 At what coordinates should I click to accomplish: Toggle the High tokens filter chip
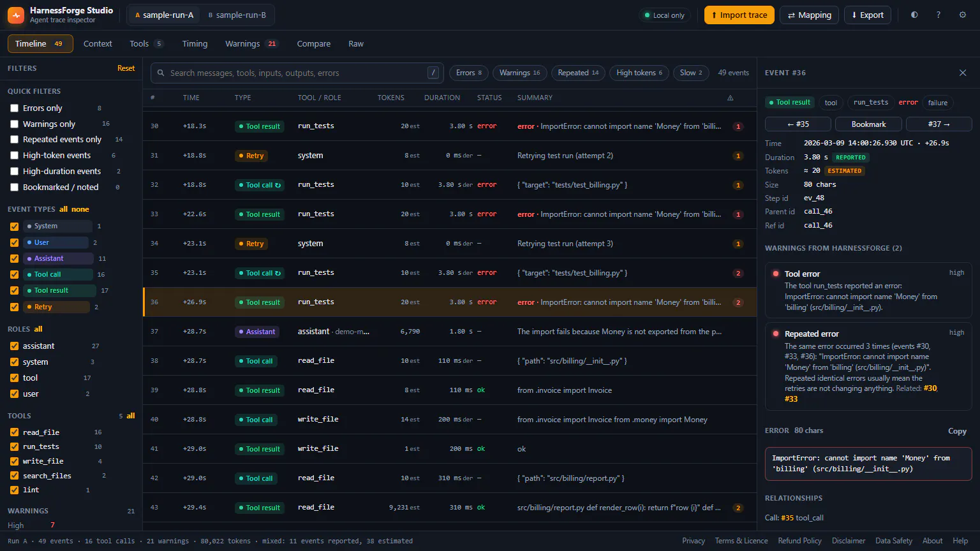639,73
